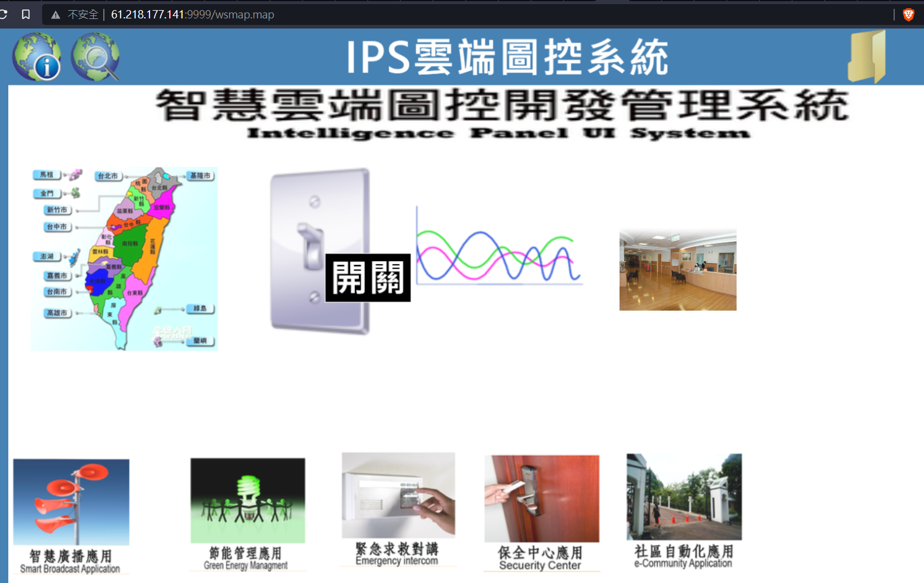Reload the page with browser refresh icon
This screenshot has height=583, width=924.
click(x=3, y=14)
